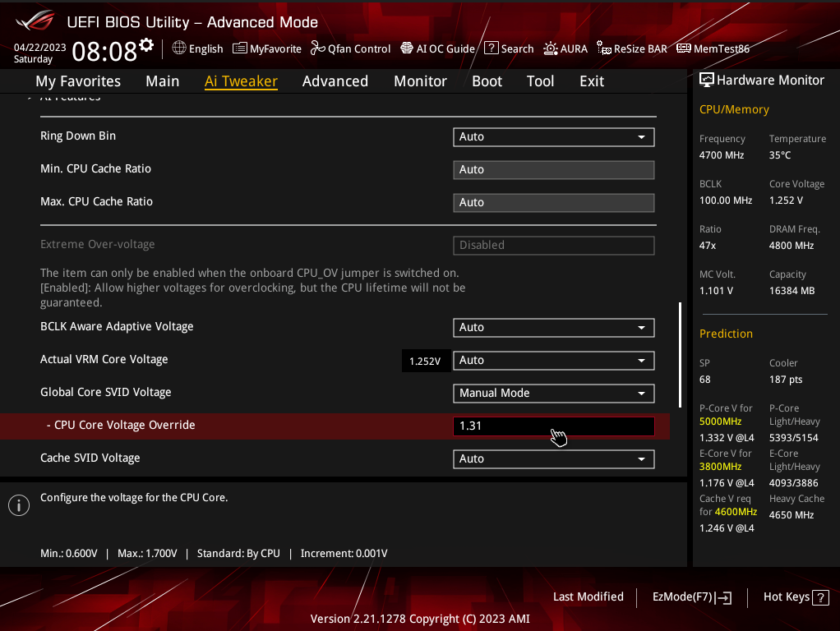Open the Tool tab
840x631 pixels.
pos(540,81)
